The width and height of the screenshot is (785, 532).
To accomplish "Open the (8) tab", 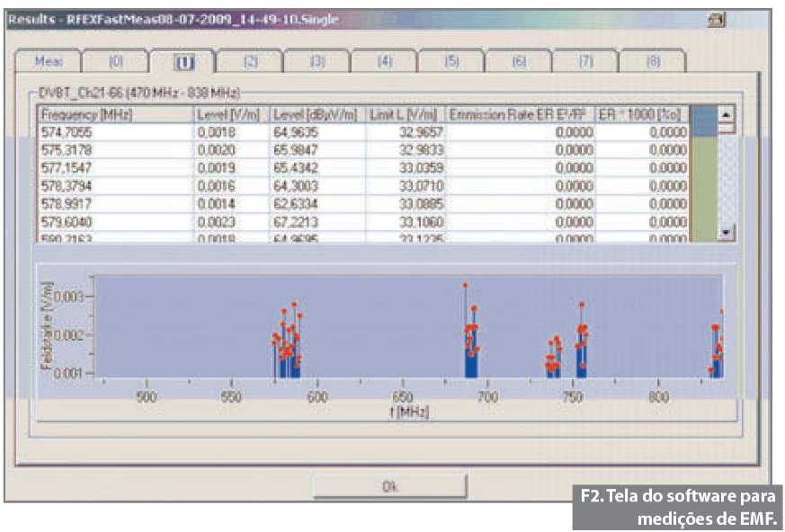I will (x=653, y=61).
